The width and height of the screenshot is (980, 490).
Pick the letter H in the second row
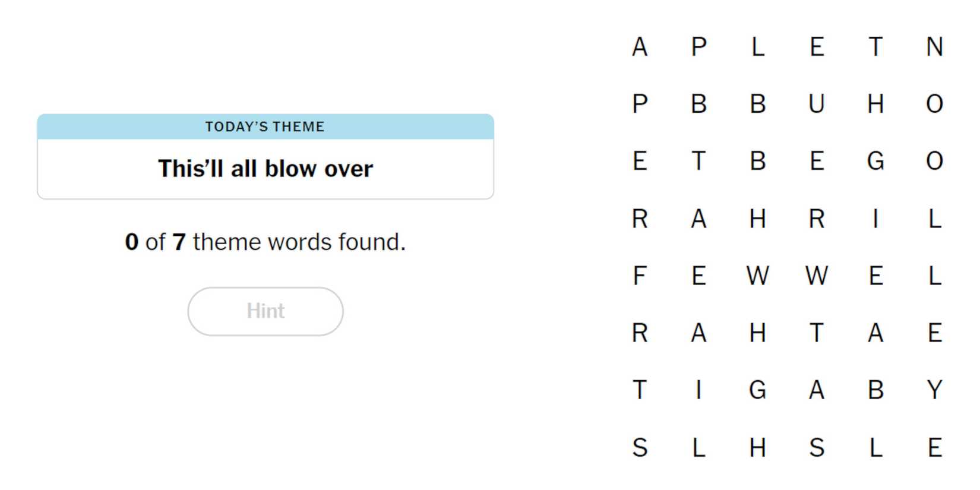click(x=875, y=104)
